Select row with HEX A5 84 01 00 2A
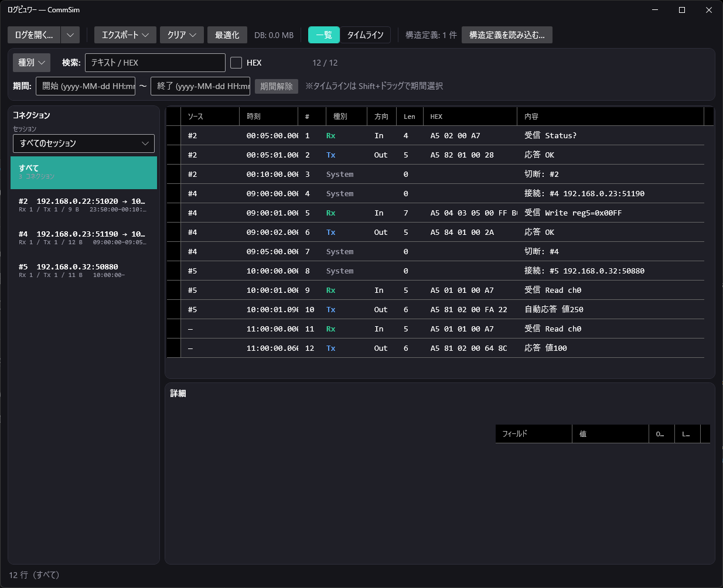Image resolution: width=723 pixels, height=588 pixels. coord(435,232)
